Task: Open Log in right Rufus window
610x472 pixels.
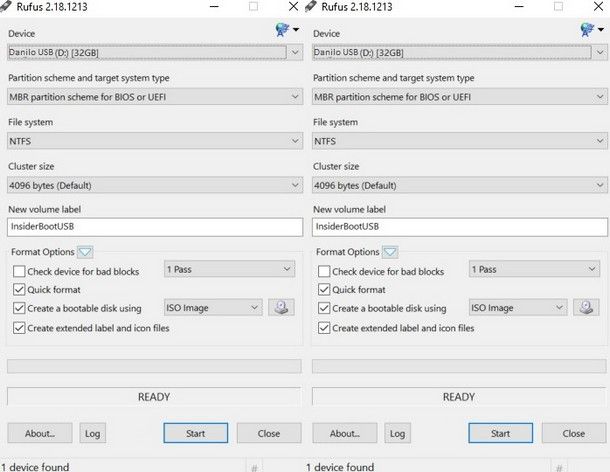Action: tap(398, 433)
